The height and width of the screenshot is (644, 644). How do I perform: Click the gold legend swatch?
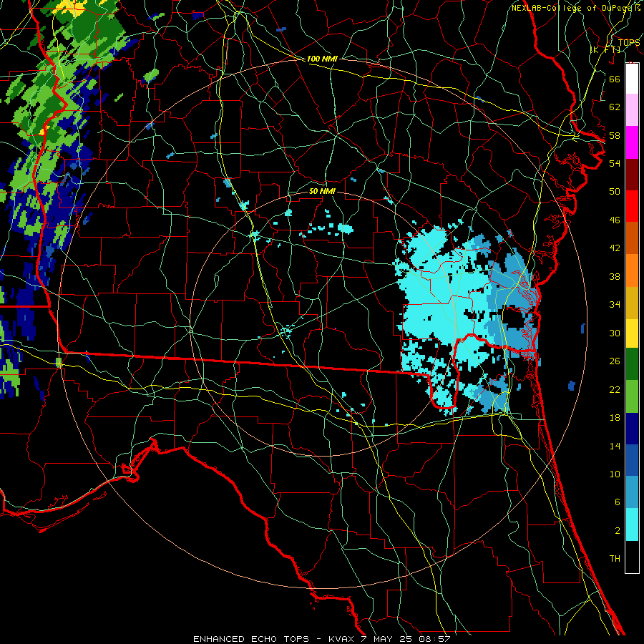(x=632, y=302)
